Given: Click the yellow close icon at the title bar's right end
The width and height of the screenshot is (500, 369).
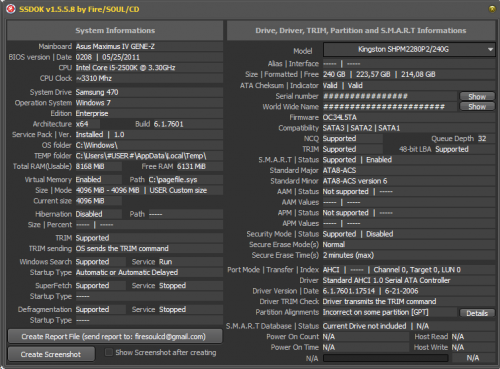Looking at the screenshot, I should tap(492, 9).
